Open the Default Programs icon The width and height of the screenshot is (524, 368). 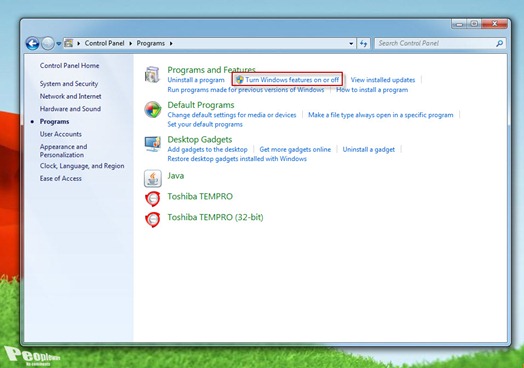click(x=153, y=110)
